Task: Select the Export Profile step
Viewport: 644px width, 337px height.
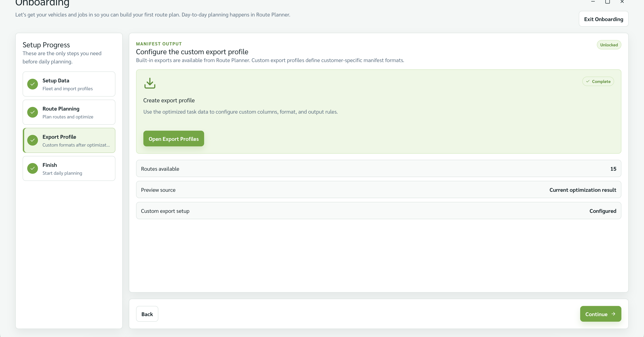Action: 69,140
